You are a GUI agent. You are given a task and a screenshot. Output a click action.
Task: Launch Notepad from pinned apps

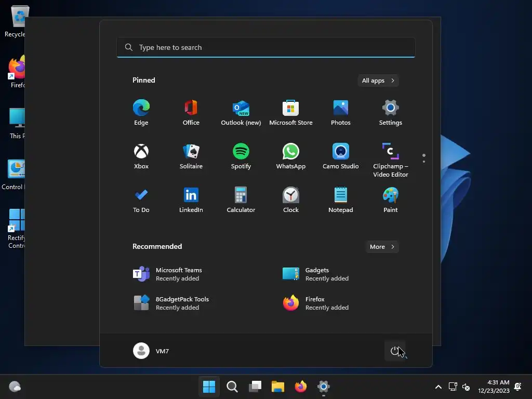pos(341,200)
